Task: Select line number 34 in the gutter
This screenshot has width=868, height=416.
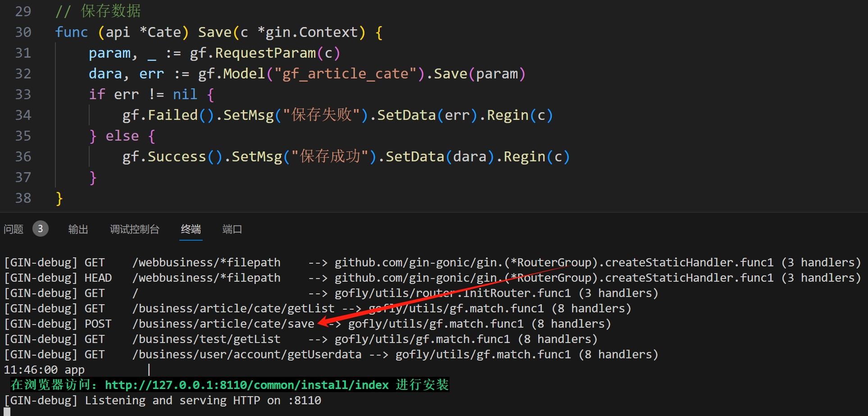Action: point(23,115)
